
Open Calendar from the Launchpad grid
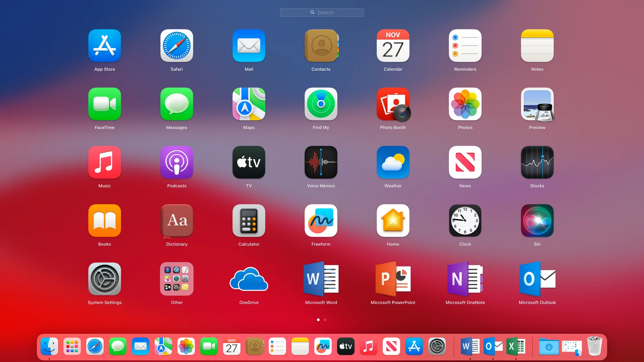pos(393,46)
